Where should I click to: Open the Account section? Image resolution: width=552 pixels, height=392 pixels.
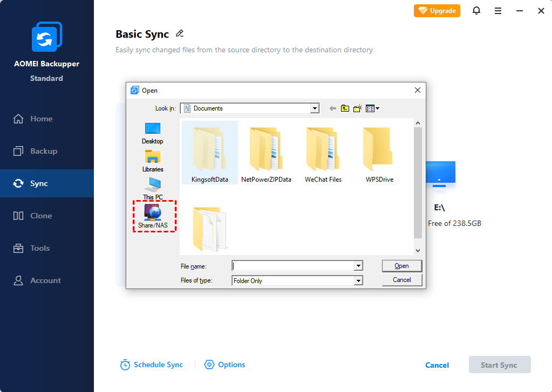tap(47, 280)
